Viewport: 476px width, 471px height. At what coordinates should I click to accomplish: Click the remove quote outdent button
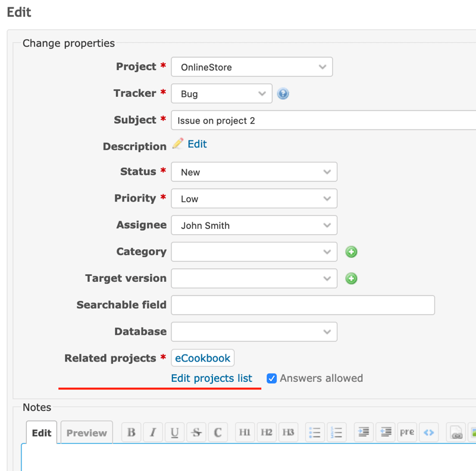[x=386, y=432]
